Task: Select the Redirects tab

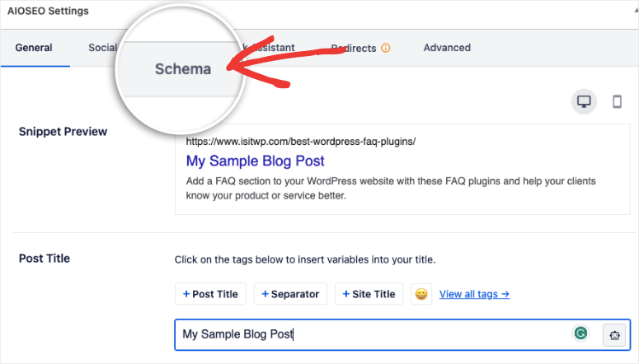Action: (x=354, y=48)
